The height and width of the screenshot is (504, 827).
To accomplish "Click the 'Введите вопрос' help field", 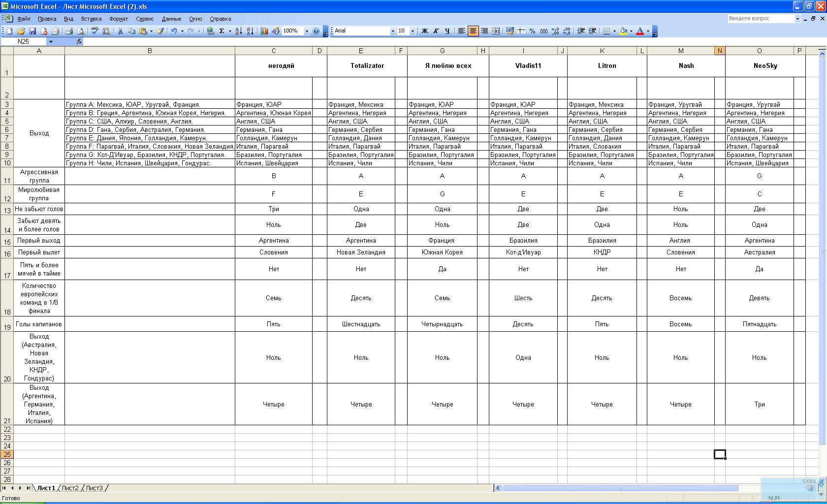I will tap(761, 19).
